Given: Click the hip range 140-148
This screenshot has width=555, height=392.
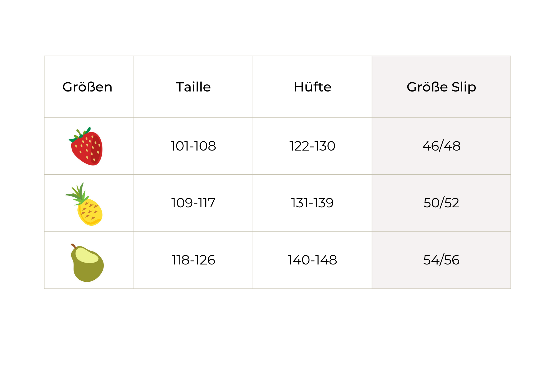Looking at the screenshot, I should coord(312,260).
